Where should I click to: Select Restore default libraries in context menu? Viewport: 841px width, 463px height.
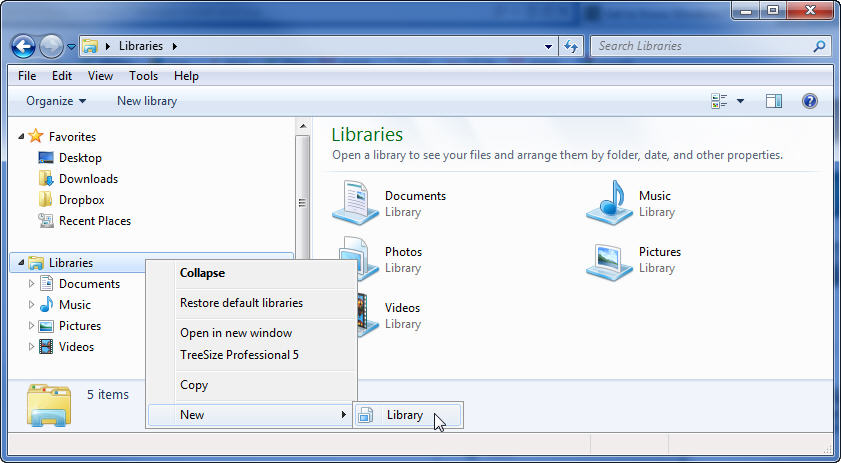tap(241, 303)
